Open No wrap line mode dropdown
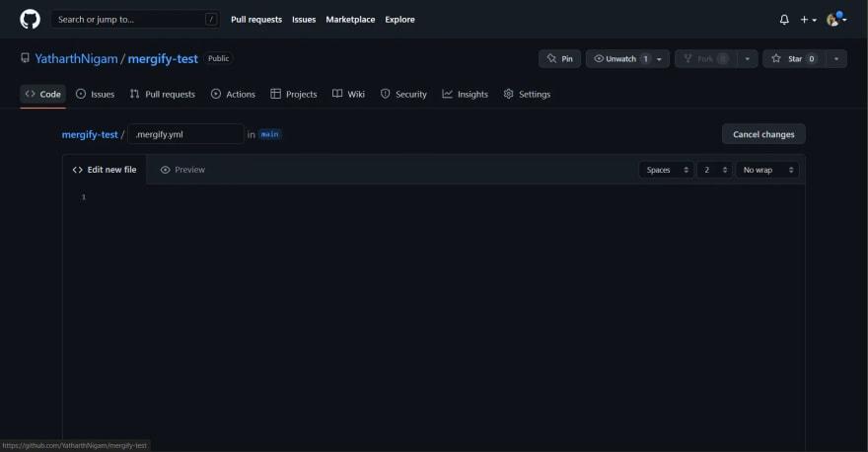Viewport: 868px width, 452px height. tap(767, 170)
